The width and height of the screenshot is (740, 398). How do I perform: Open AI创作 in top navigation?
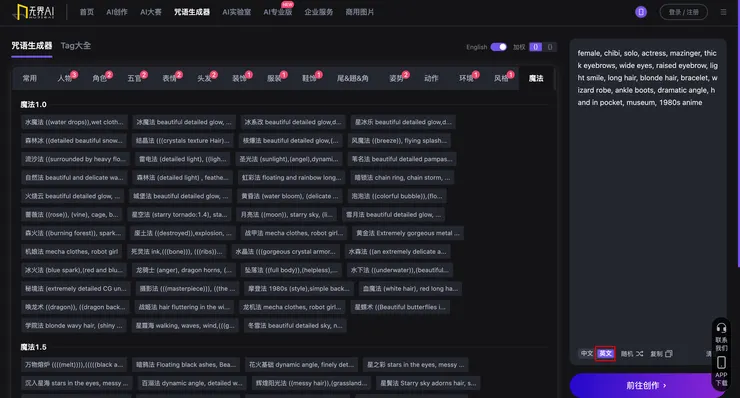click(x=117, y=12)
